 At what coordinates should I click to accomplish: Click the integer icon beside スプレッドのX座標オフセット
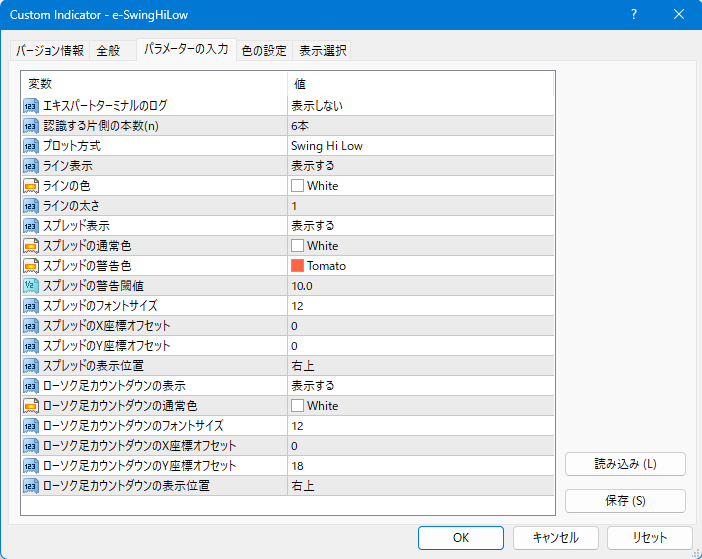(30, 326)
